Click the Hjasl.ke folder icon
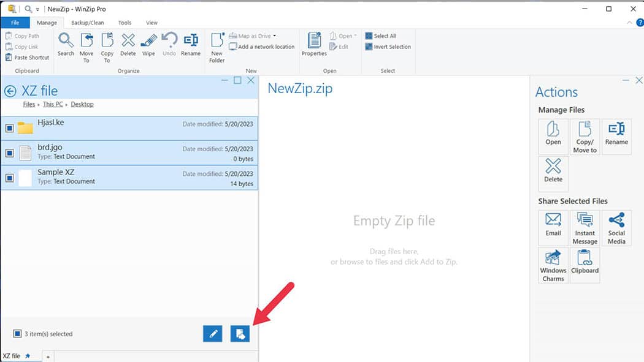Image resolution: width=644 pixels, height=362 pixels. [x=25, y=128]
